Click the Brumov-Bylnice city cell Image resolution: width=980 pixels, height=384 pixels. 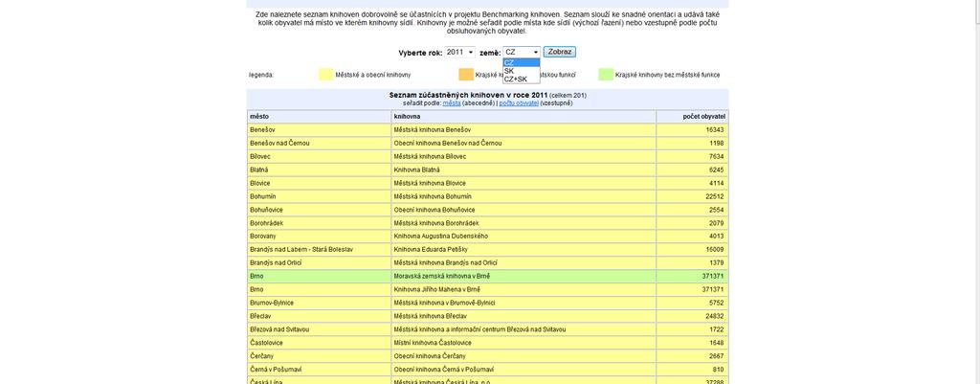pos(319,303)
